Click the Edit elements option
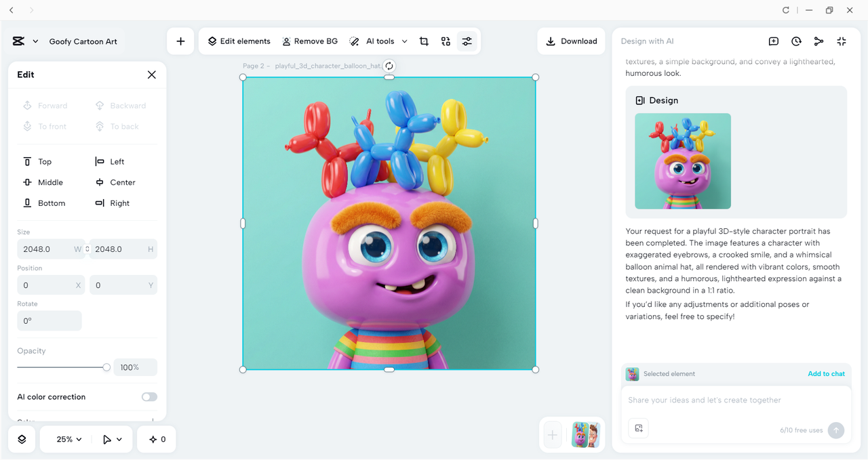The image size is (868, 460). [x=238, y=41]
